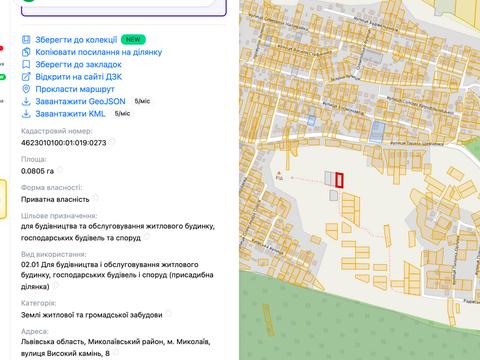480x360 pixels.
Task: Click the save-to-collection icon
Action: [x=26, y=40]
